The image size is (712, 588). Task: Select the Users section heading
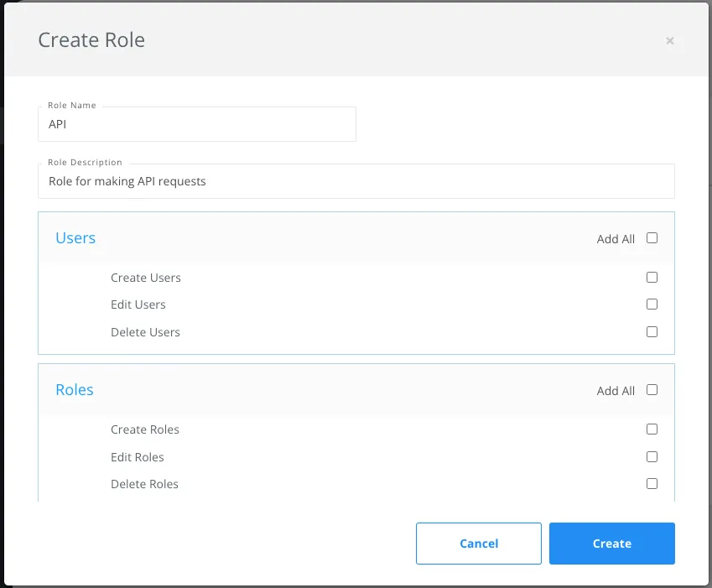pos(75,237)
